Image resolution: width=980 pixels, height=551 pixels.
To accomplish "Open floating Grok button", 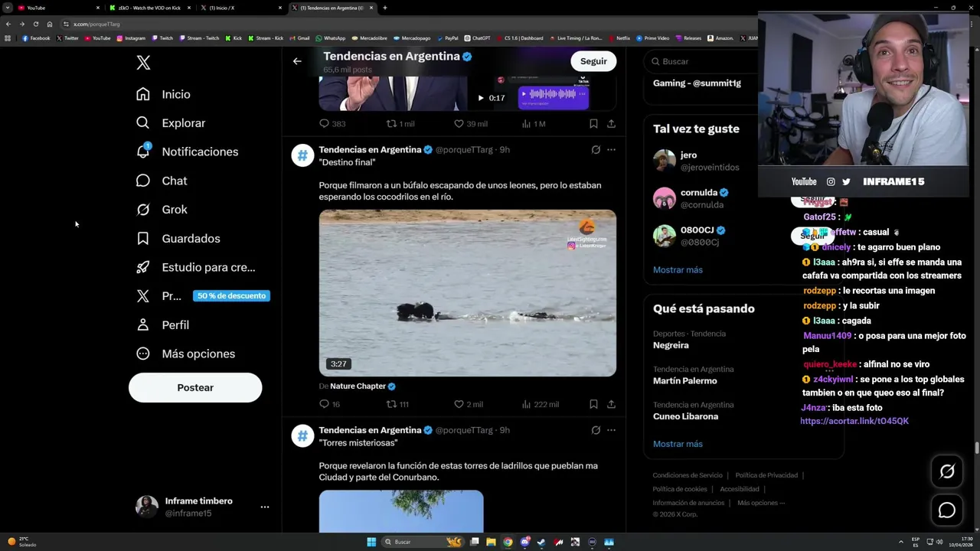I will (x=947, y=471).
